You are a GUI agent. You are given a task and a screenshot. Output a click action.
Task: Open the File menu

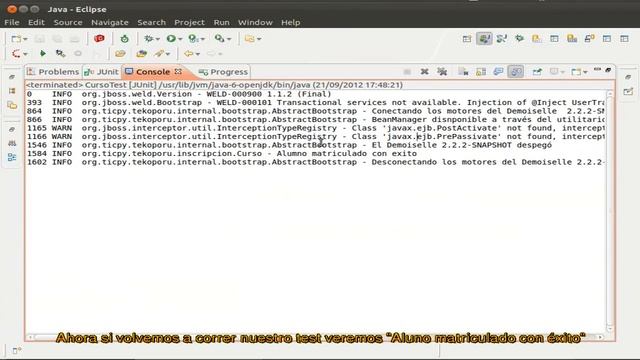click(x=12, y=22)
